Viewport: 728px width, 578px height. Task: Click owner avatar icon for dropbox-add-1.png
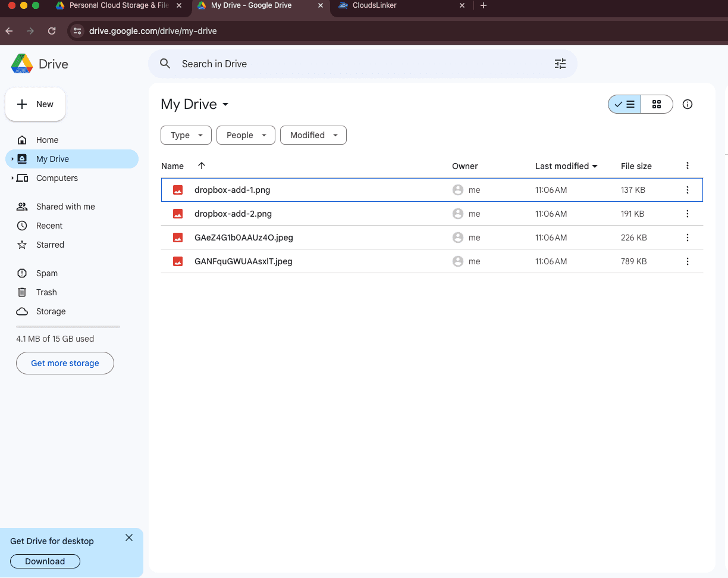pyautogui.click(x=458, y=190)
